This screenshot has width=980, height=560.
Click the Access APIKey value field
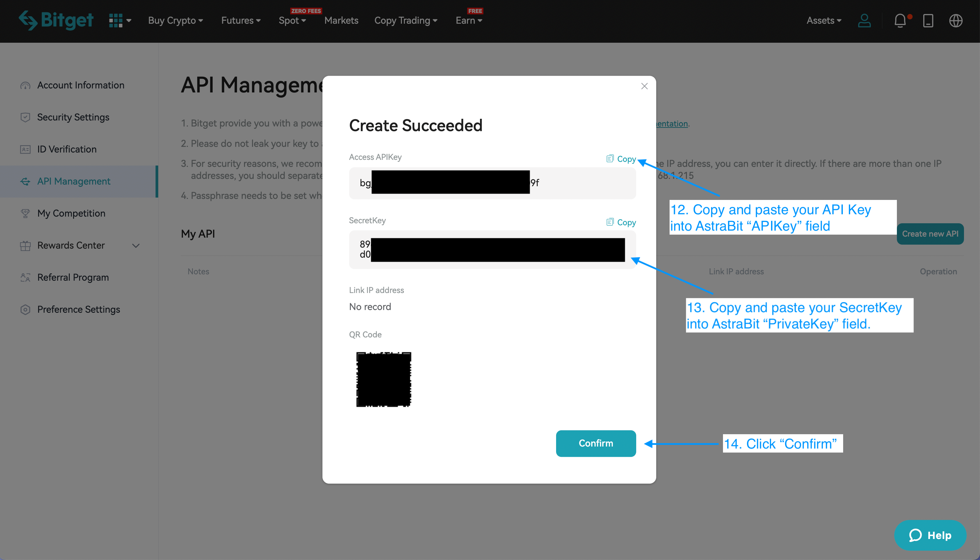point(492,183)
